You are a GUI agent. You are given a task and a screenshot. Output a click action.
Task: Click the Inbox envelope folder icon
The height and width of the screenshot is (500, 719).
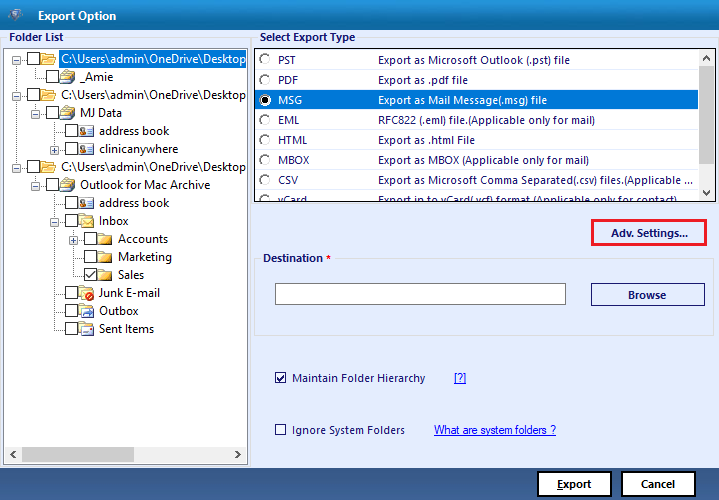86,221
